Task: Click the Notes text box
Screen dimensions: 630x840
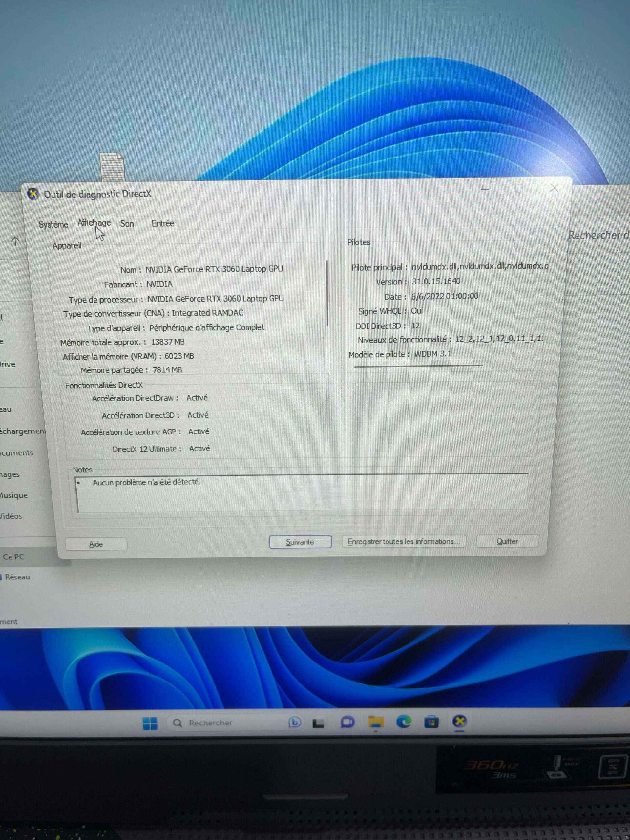Action: click(x=302, y=493)
